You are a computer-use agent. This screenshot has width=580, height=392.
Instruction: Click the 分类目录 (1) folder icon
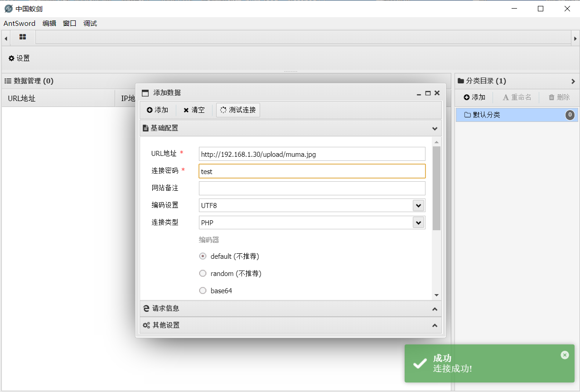click(x=461, y=81)
